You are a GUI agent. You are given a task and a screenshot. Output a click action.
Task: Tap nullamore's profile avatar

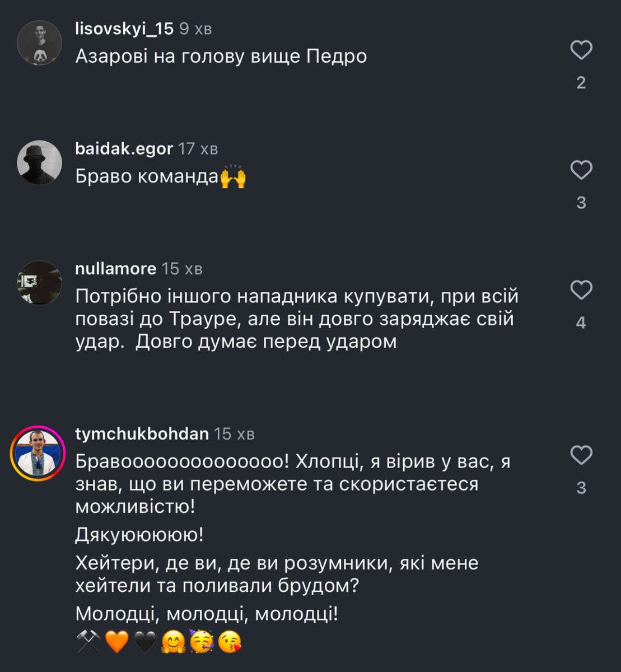39,283
